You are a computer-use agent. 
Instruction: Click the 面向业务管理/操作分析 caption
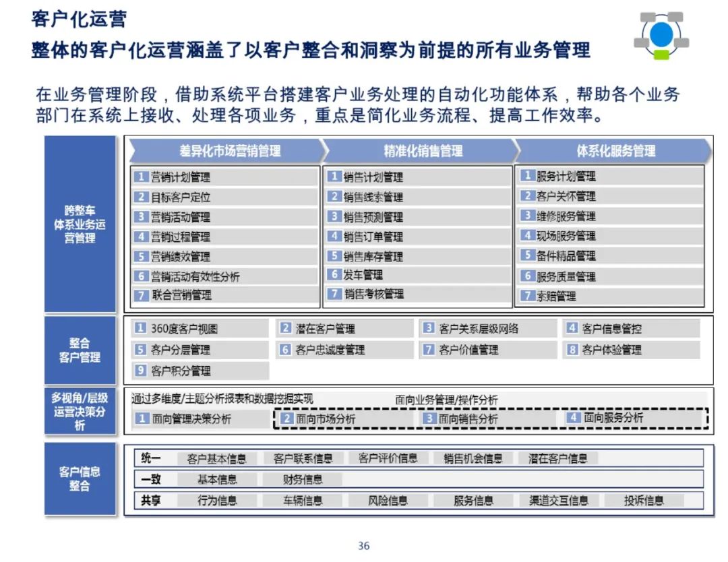(446, 400)
